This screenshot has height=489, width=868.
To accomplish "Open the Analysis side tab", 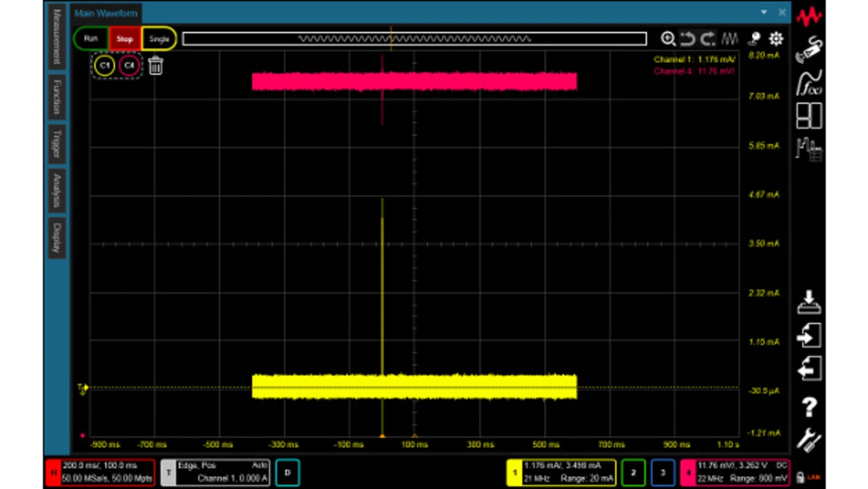I will 57,191.
